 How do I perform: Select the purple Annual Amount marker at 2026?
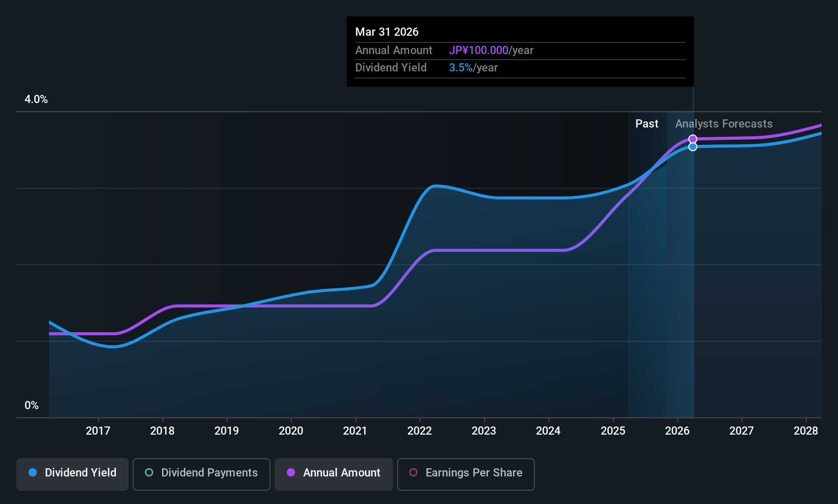(693, 138)
